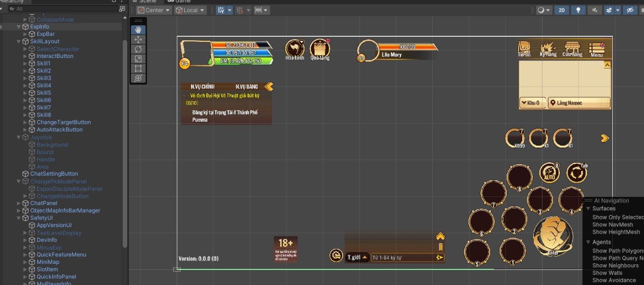Toggle Show Walls in AI Navigation
Viewport: 644px width, 285px height.
pyautogui.click(x=607, y=273)
